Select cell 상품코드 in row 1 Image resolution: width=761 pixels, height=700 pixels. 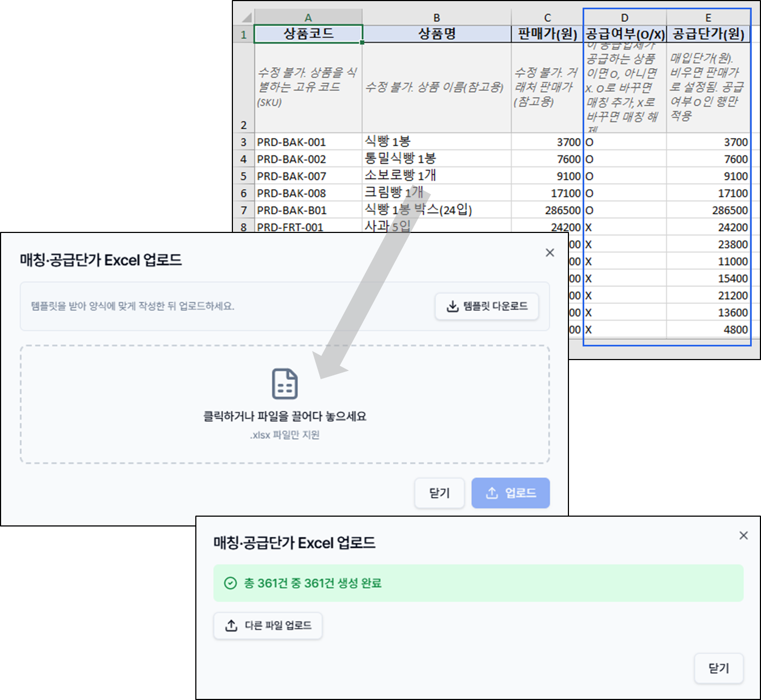point(308,34)
